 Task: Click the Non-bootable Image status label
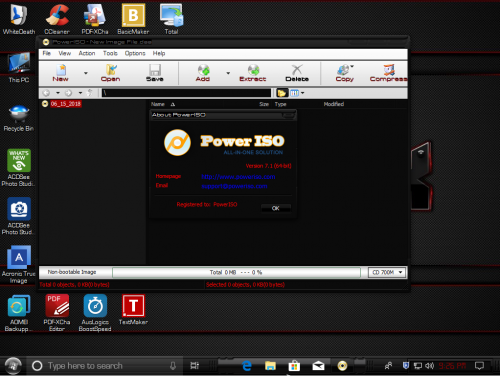(x=72, y=272)
